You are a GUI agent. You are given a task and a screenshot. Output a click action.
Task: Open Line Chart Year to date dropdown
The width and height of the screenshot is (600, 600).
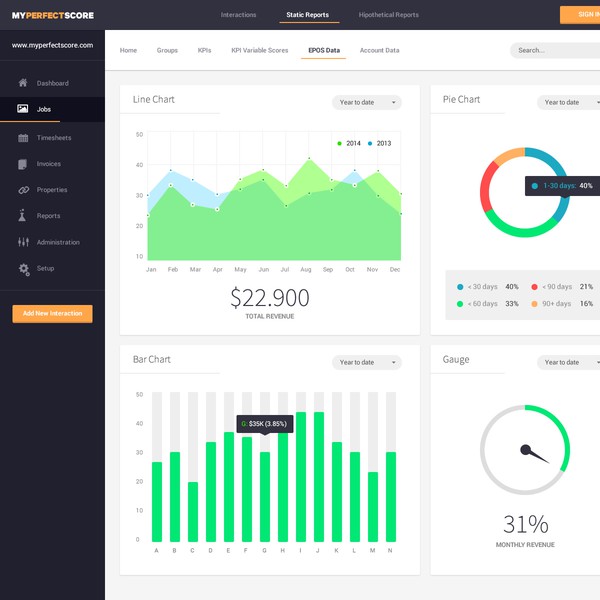click(x=367, y=102)
